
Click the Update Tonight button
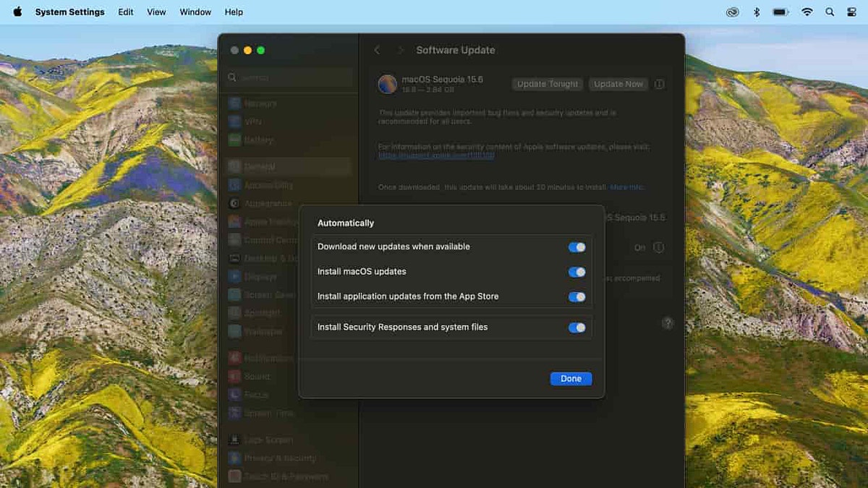click(x=547, y=84)
